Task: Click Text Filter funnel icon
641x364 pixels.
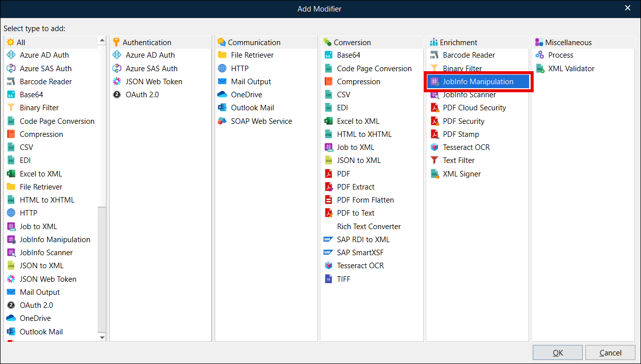Action: pos(434,160)
